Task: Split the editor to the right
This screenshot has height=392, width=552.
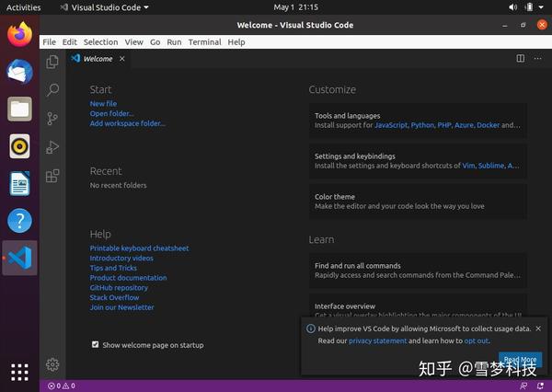Action: (521, 59)
